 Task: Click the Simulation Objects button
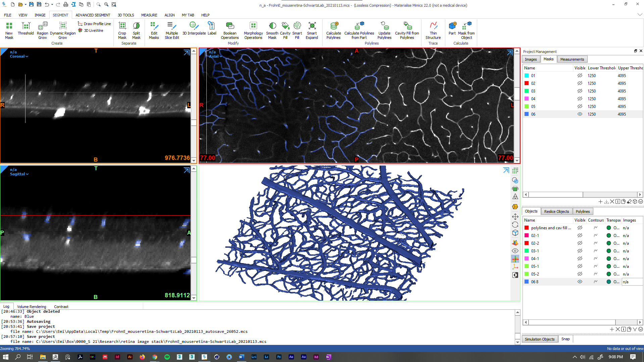(540, 339)
